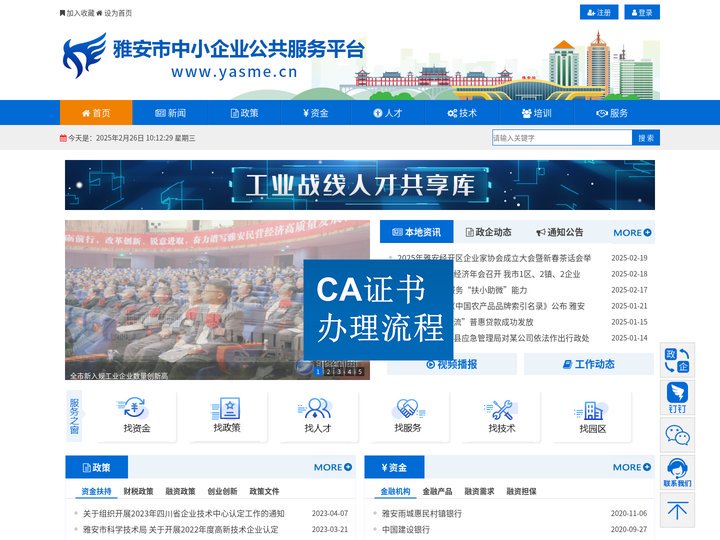The height and width of the screenshot is (540, 720).
Task: Open 关于组织开展2023年四川省企业技术中心认定 notice
Action: point(184,513)
